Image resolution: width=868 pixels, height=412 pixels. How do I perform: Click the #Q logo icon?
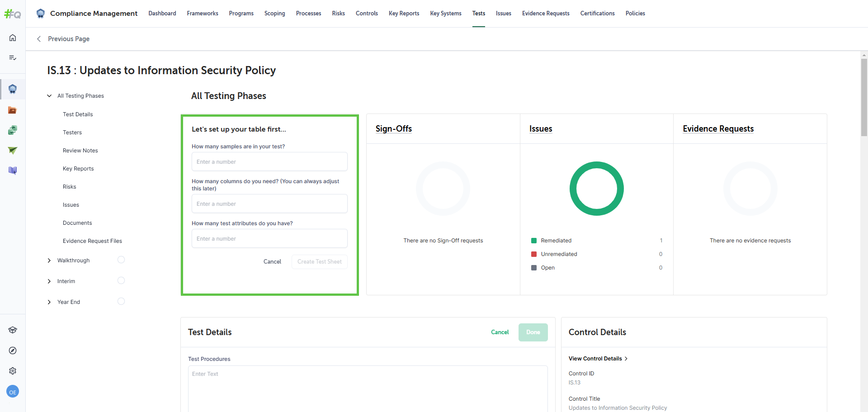coord(13,14)
